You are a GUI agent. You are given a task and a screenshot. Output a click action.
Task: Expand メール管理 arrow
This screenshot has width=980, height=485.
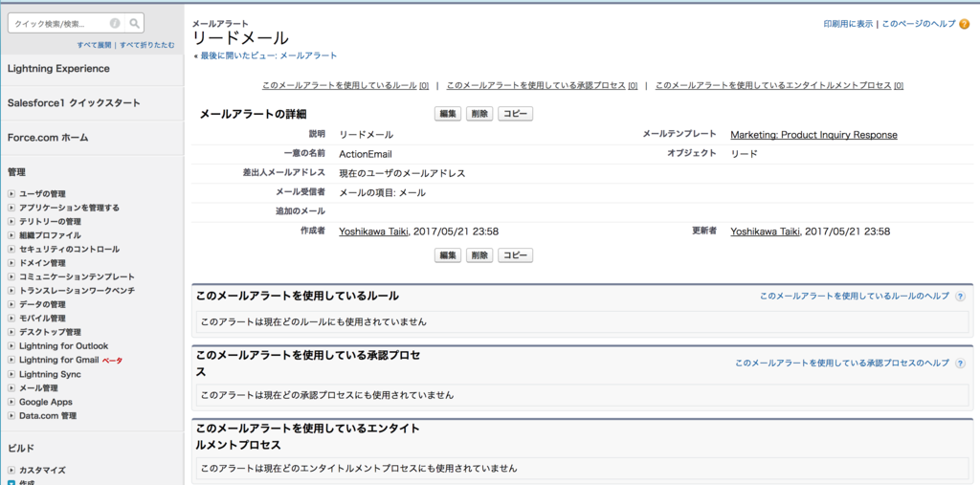click(11, 388)
